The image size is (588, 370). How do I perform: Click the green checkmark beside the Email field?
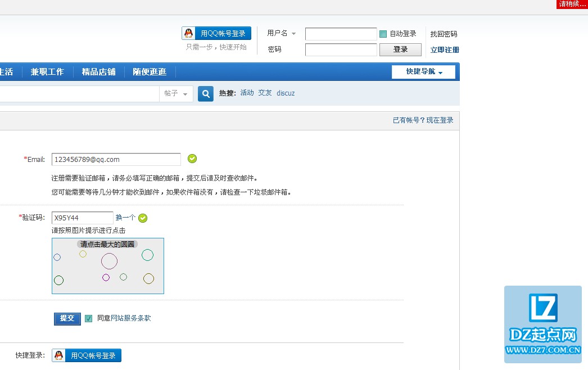192,159
